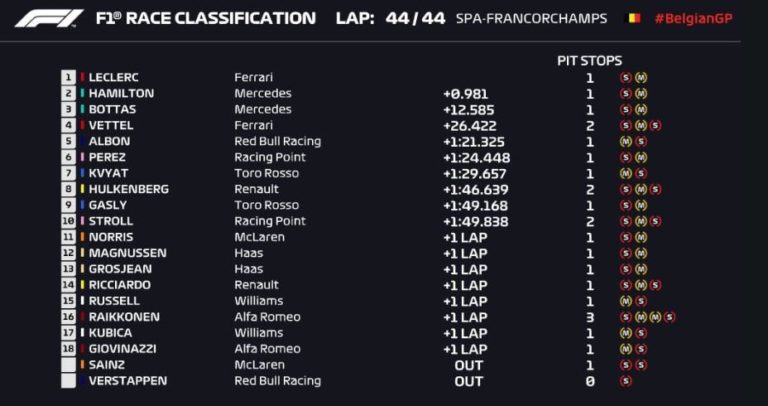Click the third tyre icon in Vettel's row
Image resolution: width=768 pixels, height=406 pixels.
(x=654, y=125)
